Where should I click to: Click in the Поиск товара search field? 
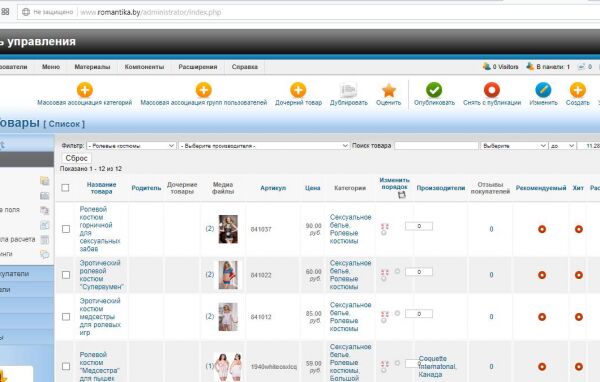[436, 145]
